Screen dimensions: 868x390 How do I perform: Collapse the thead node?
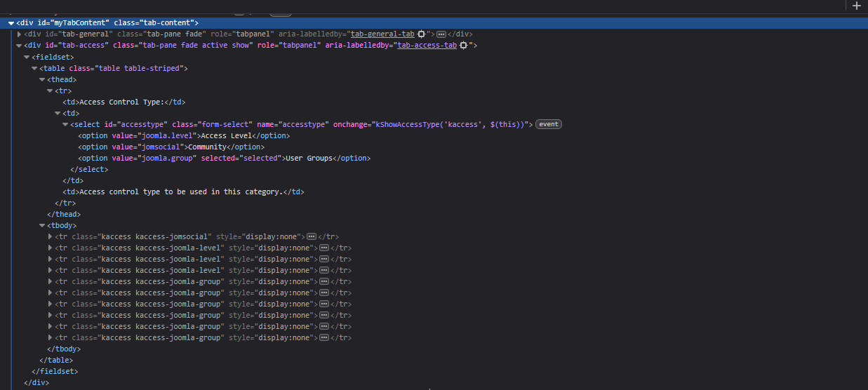pos(42,79)
